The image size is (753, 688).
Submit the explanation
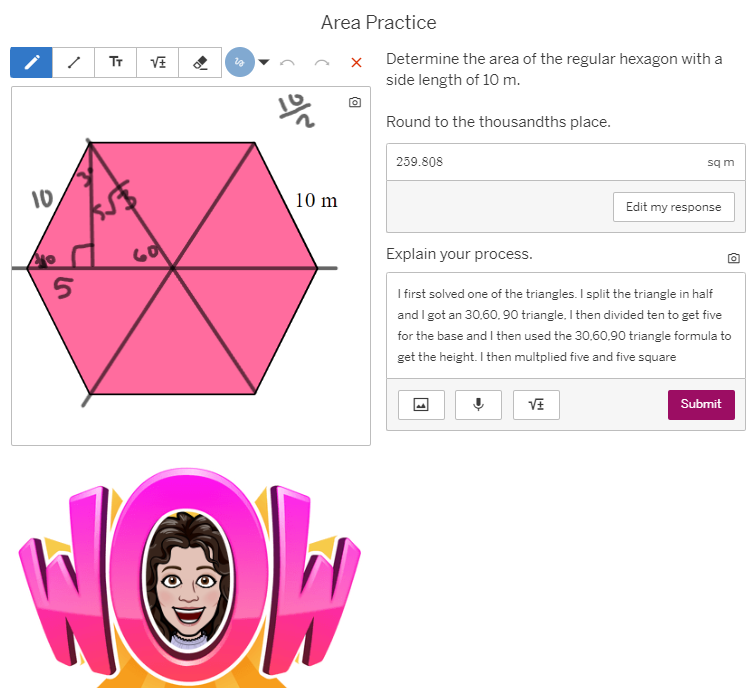(x=701, y=404)
